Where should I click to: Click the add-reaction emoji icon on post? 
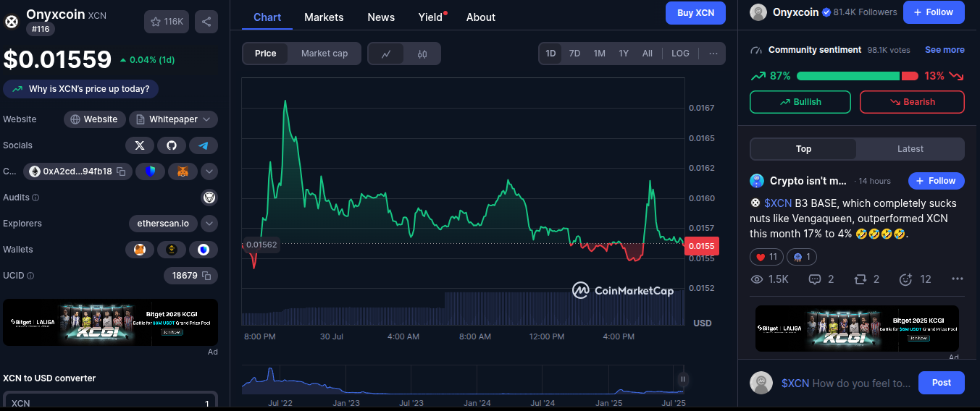tap(905, 279)
